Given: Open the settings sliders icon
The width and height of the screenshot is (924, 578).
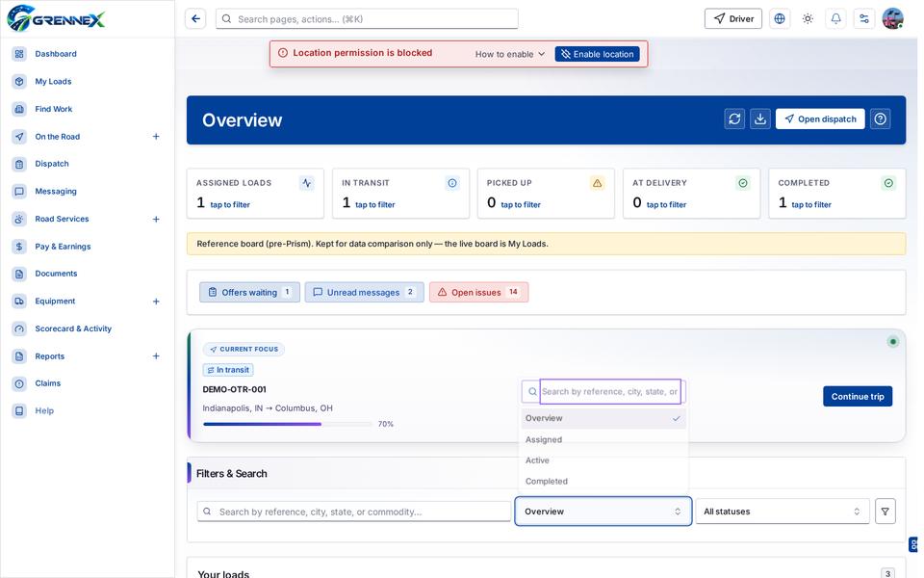Looking at the screenshot, I should [864, 19].
